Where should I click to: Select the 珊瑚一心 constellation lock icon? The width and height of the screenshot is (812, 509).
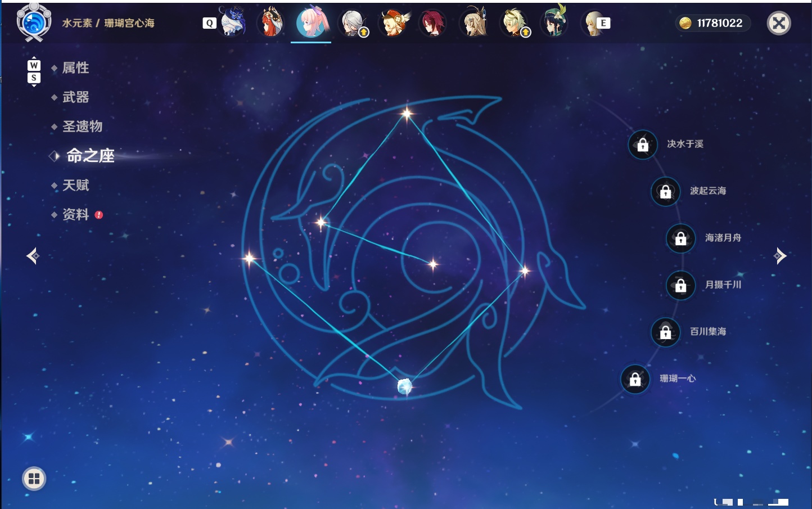pyautogui.click(x=635, y=379)
